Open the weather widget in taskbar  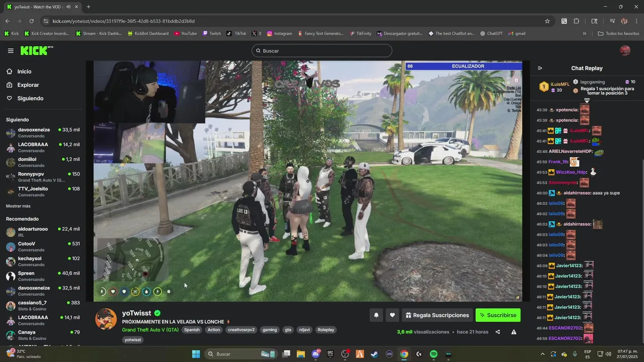pyautogui.click(x=24, y=354)
